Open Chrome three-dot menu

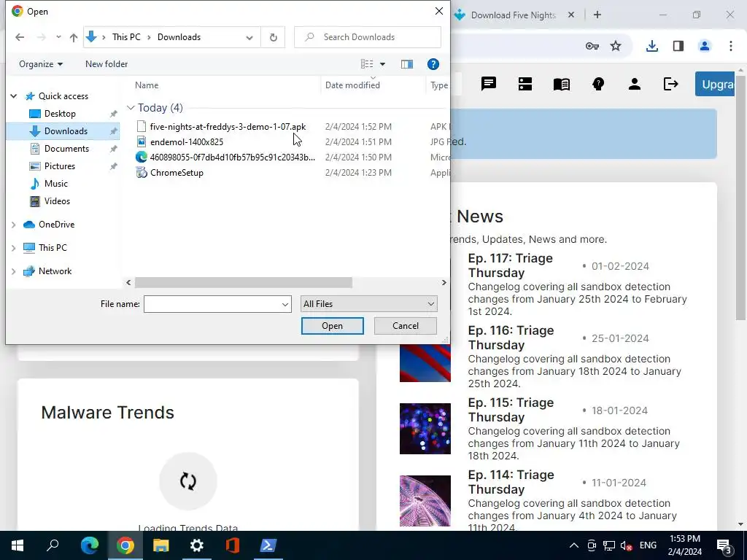(730, 46)
